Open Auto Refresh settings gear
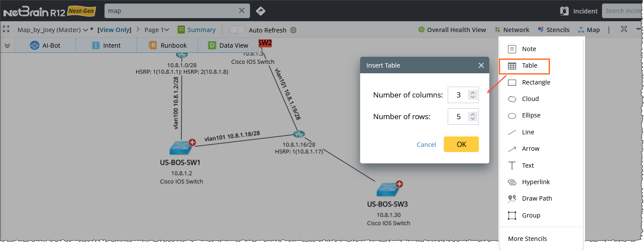Screen dimensions: 644x250 [x=293, y=30]
